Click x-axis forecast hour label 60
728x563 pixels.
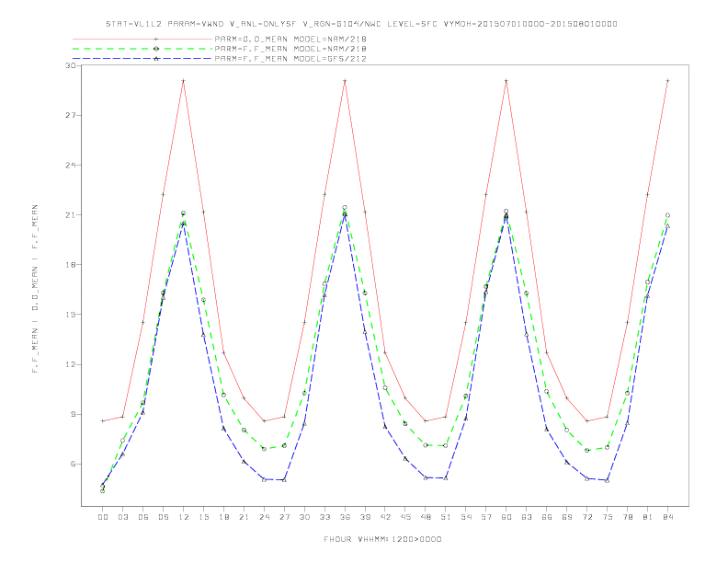(506, 517)
